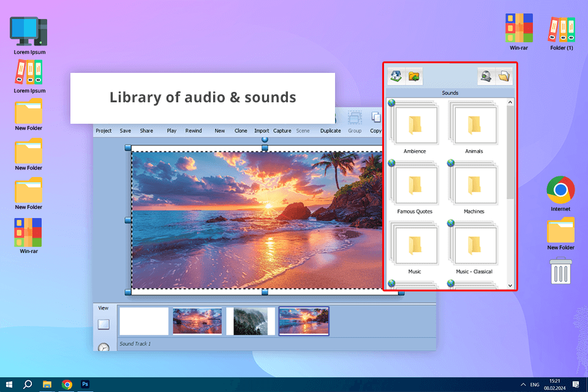This screenshot has height=392, width=588.
Task: Toggle the storyboard View square button
Action: coord(104,324)
